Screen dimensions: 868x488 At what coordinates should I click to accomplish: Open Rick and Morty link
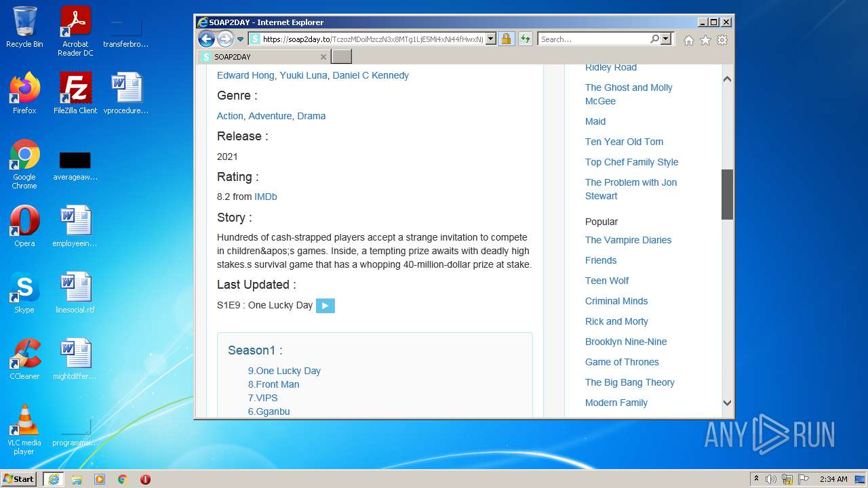[x=616, y=321]
